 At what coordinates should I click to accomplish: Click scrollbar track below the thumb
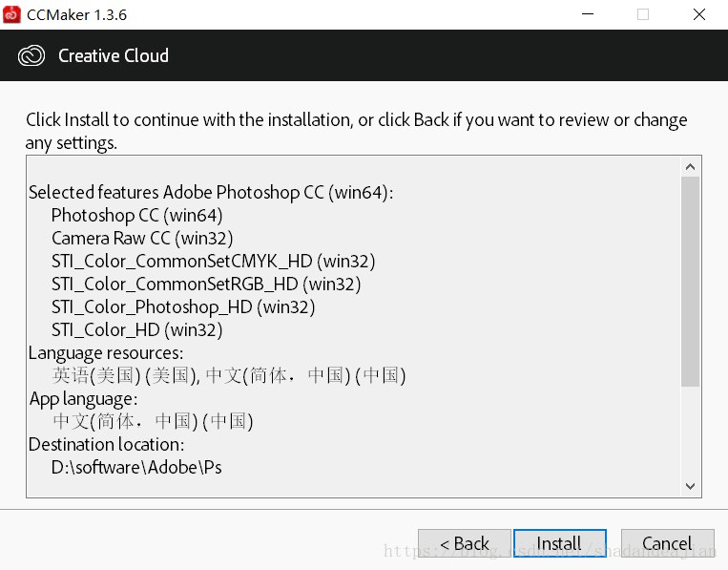point(691,432)
